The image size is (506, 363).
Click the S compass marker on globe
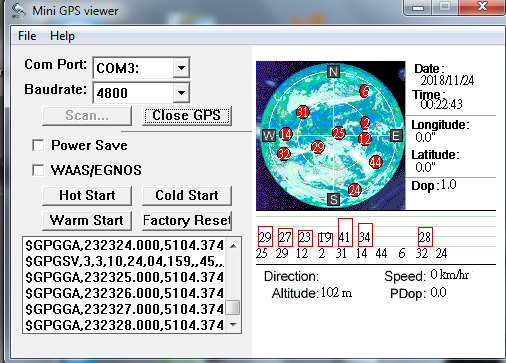tap(333, 199)
